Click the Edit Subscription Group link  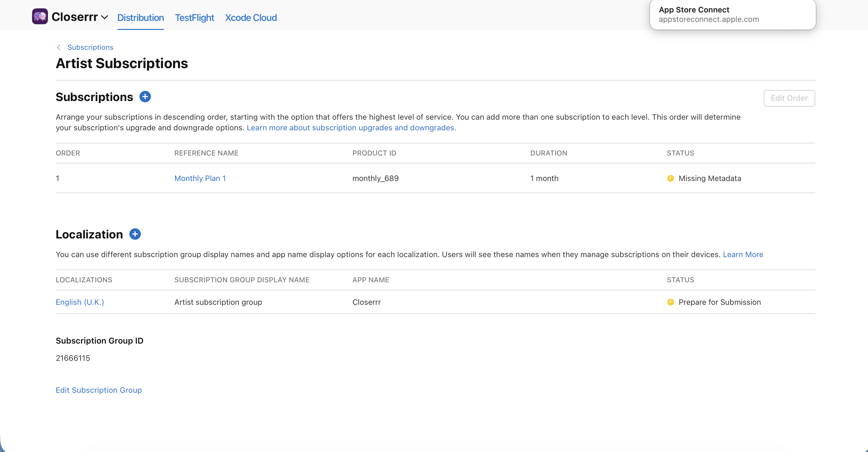click(x=99, y=390)
